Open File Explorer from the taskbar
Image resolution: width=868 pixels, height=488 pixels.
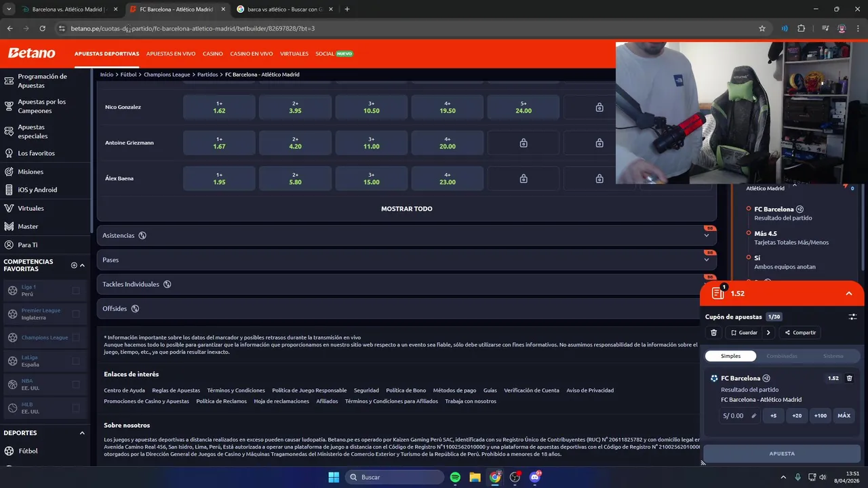(x=475, y=477)
